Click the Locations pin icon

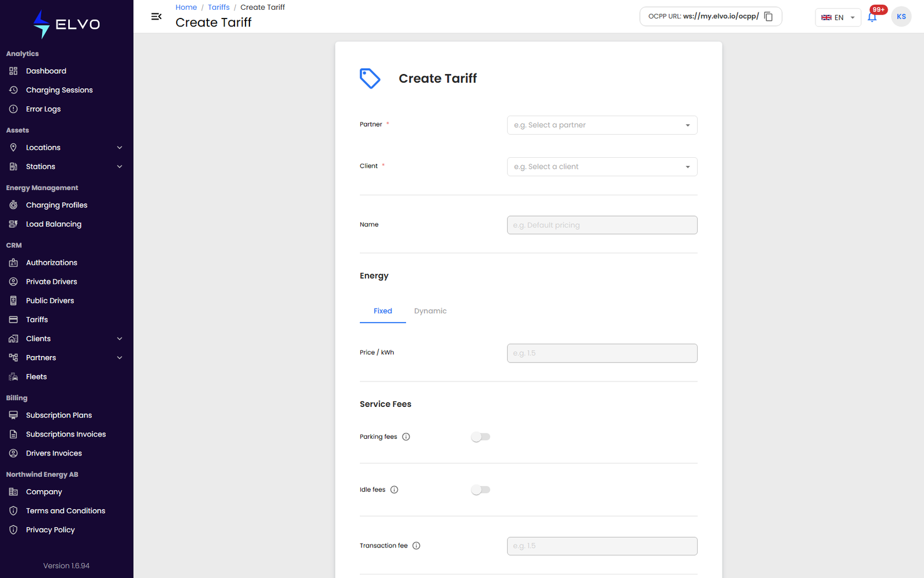click(x=13, y=147)
